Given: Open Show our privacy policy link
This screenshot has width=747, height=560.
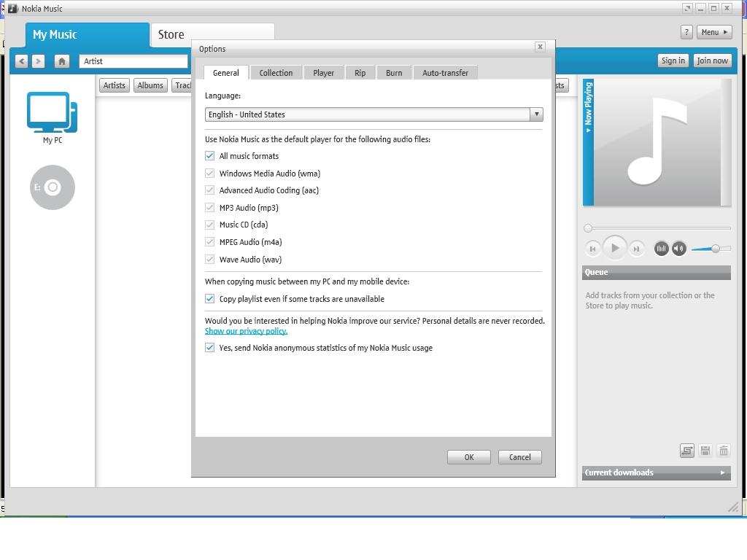Looking at the screenshot, I should (246, 331).
